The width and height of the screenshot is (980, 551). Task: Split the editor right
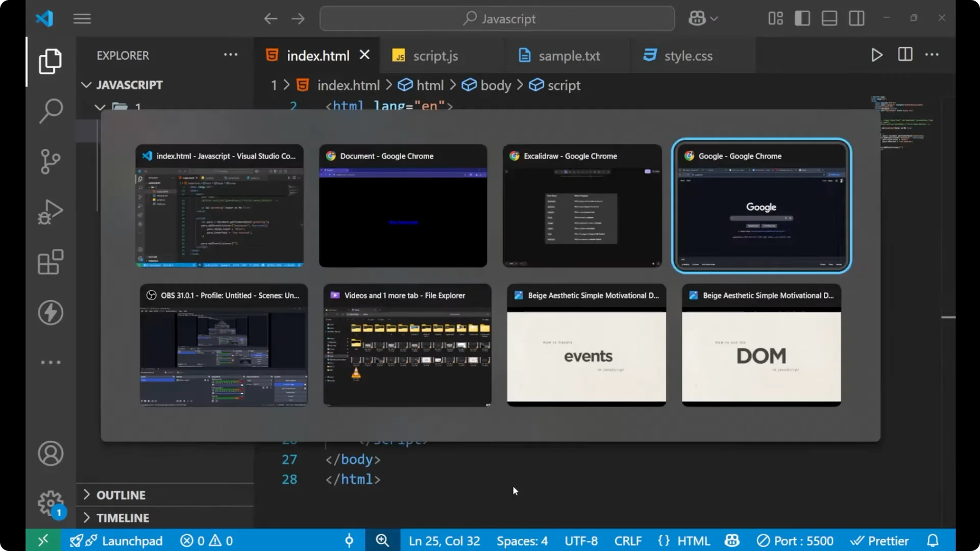point(905,55)
